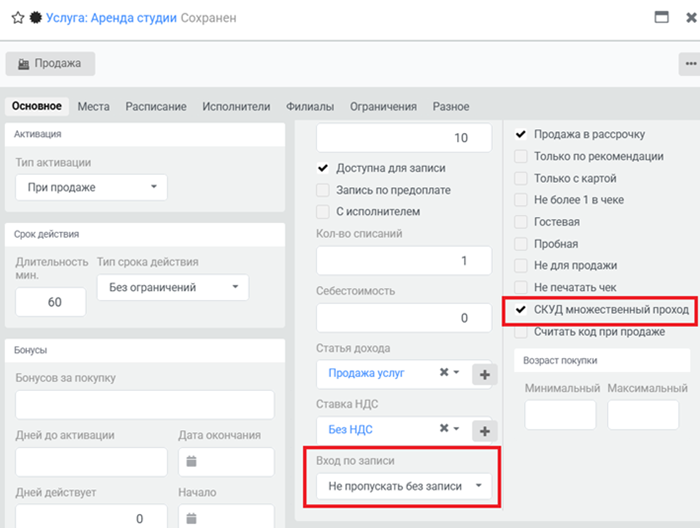Uncheck Доступна для записи

323,168
